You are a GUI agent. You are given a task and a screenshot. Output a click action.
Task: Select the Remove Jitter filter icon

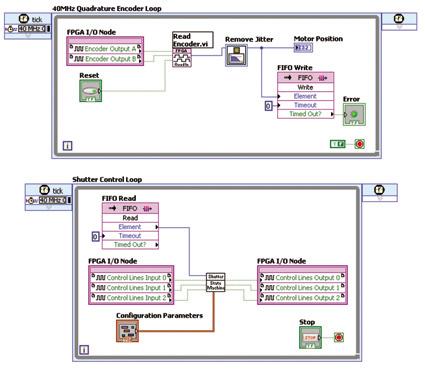pyautogui.click(x=236, y=56)
